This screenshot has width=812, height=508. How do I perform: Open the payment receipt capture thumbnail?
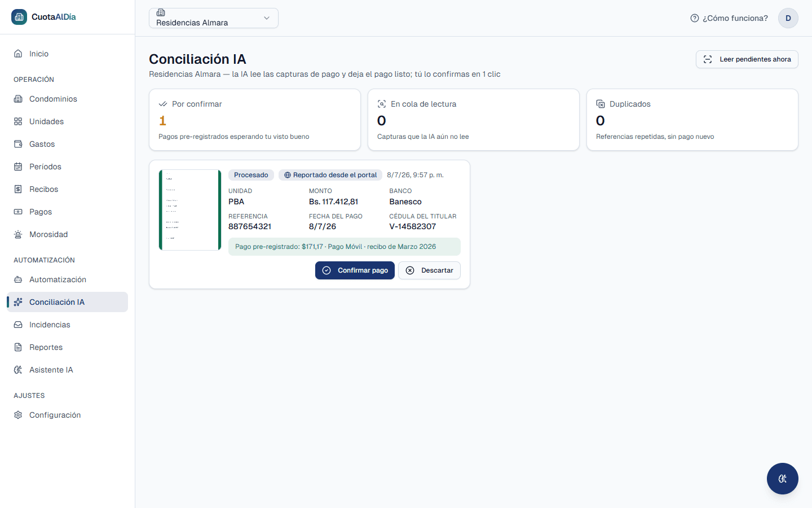(x=190, y=210)
